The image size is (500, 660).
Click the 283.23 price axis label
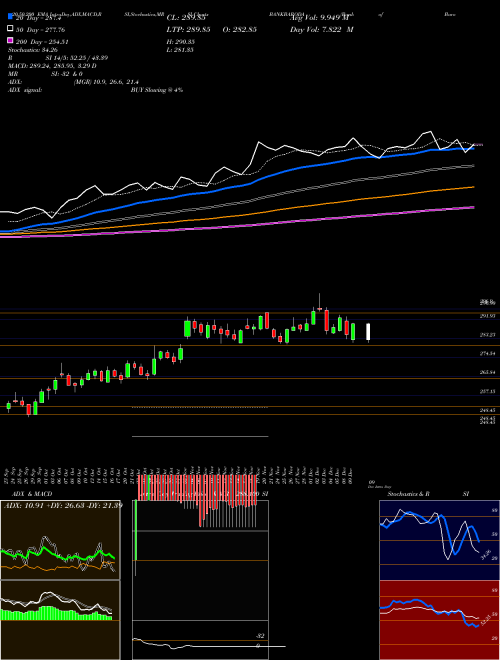(x=487, y=335)
